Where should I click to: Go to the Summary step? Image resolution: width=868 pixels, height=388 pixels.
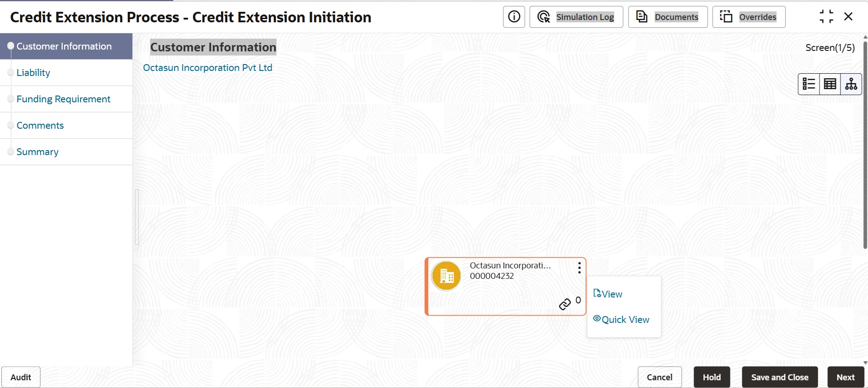[x=66, y=152]
